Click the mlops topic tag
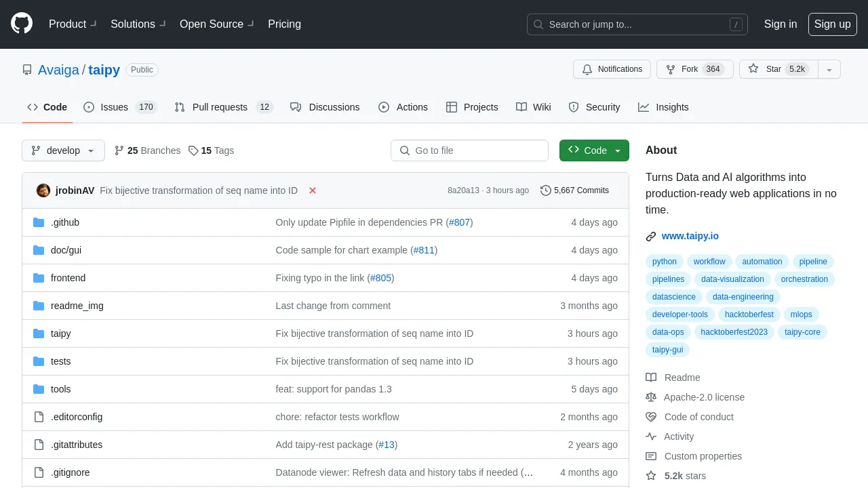The width and height of the screenshot is (868, 488). point(801,314)
